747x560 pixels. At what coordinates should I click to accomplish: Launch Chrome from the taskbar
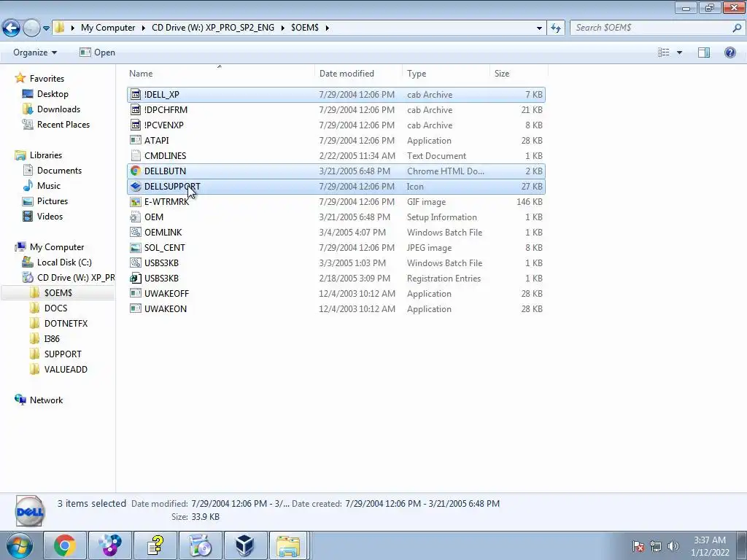(65, 545)
